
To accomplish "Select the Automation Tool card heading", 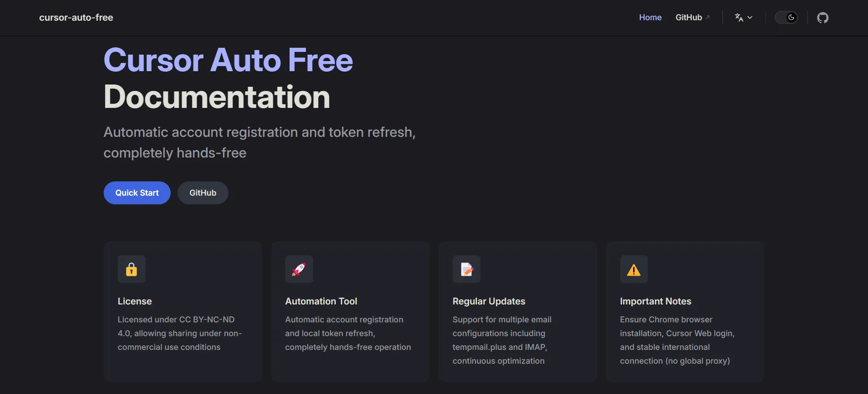I will click(x=321, y=301).
